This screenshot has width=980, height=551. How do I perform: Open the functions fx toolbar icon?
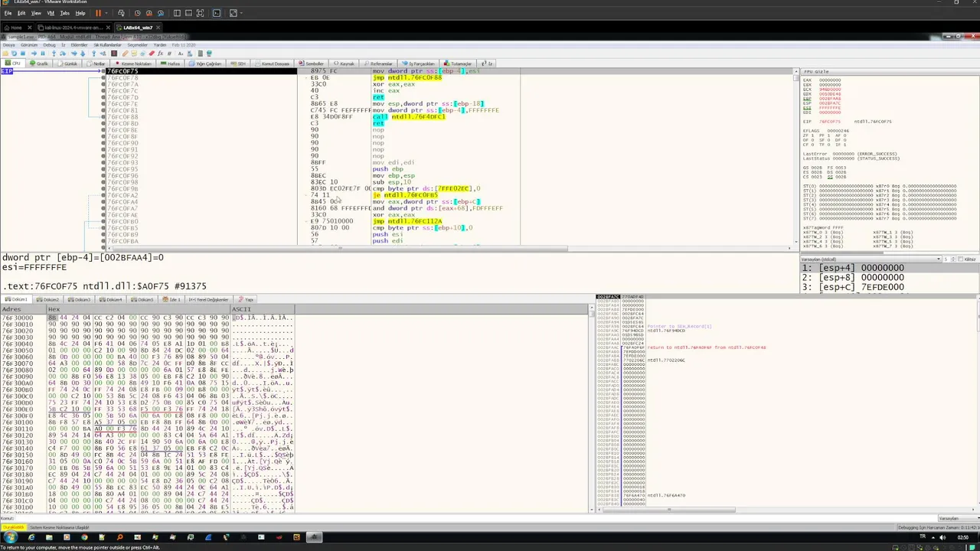(160, 54)
